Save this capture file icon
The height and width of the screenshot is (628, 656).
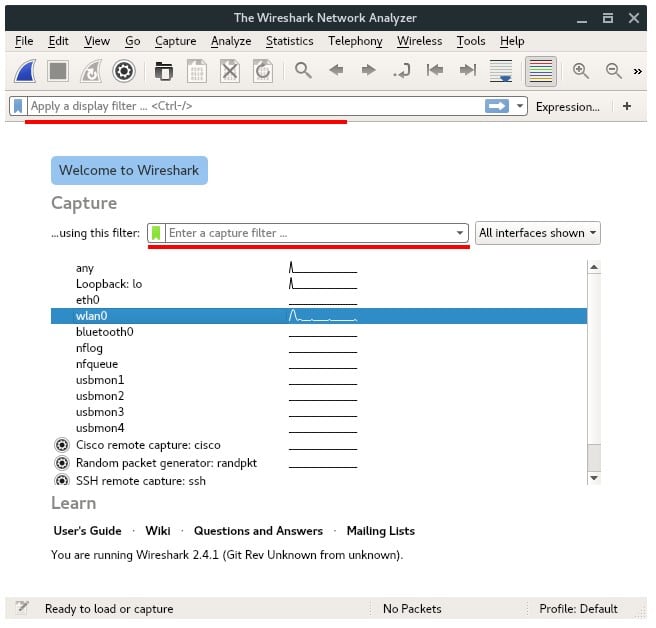197,71
